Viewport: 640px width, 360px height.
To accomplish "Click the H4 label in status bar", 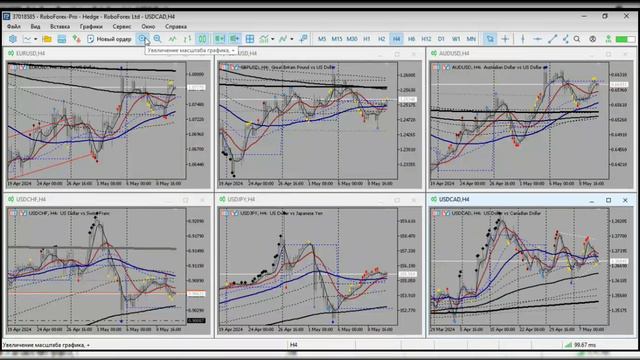I will click(x=293, y=345).
